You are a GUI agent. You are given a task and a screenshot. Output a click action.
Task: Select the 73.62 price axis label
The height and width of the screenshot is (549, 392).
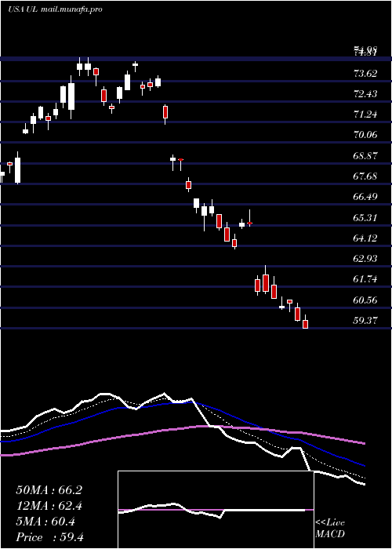coord(365,74)
